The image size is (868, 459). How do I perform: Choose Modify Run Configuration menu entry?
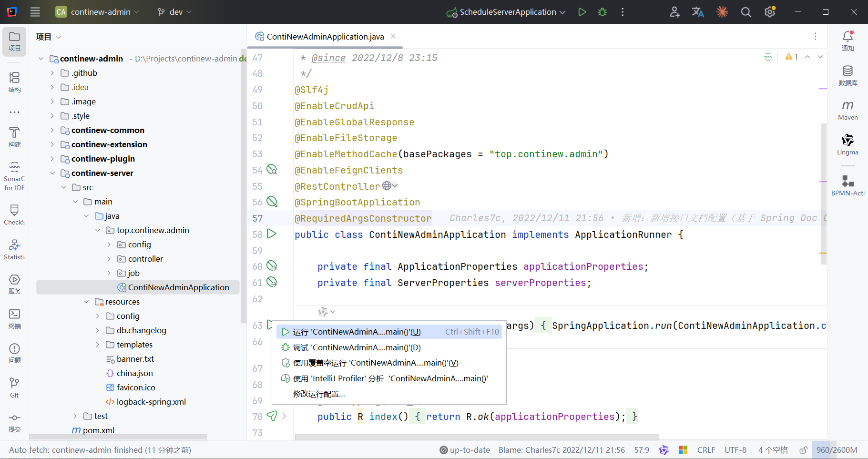coord(389,394)
